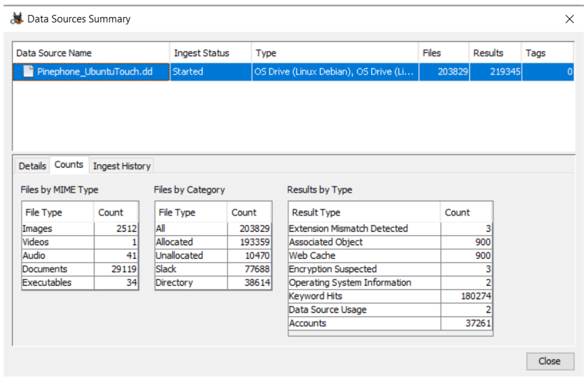
Task: Click the Allocated row in category table
Action: click(213, 242)
